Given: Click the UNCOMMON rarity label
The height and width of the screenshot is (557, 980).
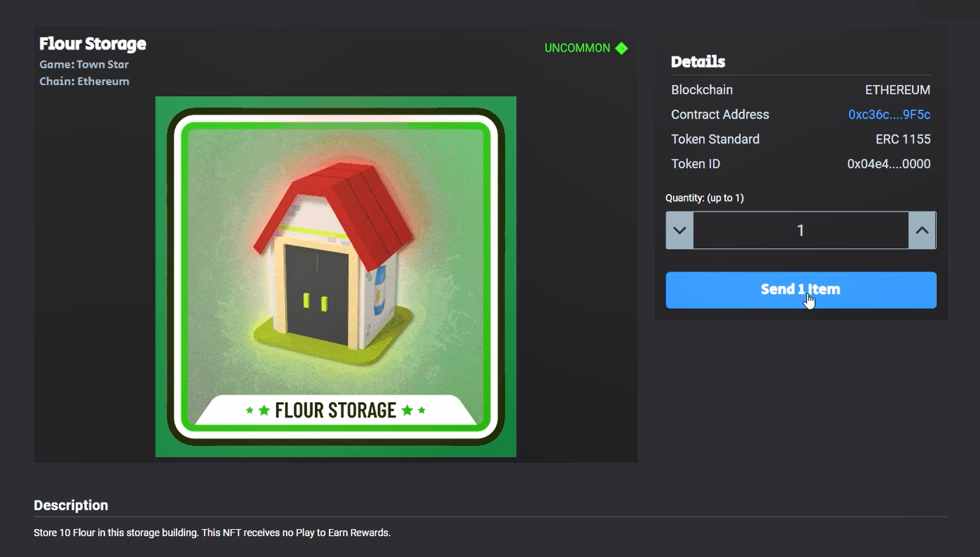Looking at the screenshot, I should pos(577,48).
